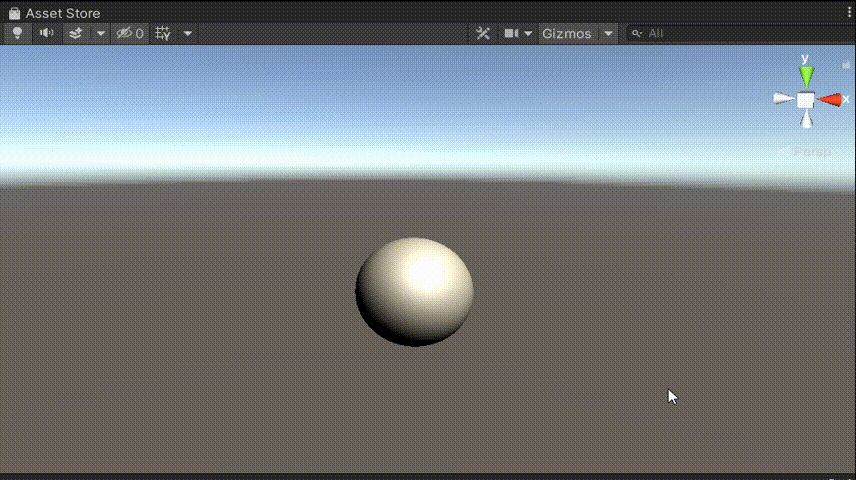
Task: Expand the camera settings dropdown arrow
Action: (x=528, y=33)
